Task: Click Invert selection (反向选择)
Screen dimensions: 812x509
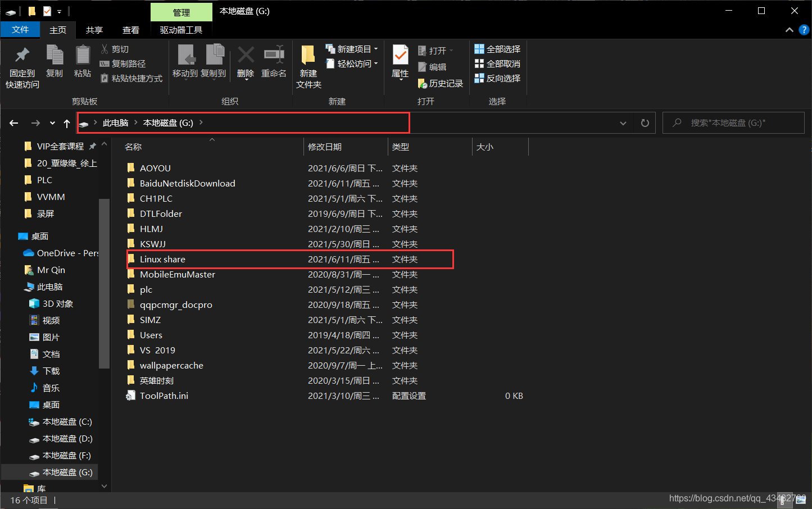Action: tap(497, 79)
